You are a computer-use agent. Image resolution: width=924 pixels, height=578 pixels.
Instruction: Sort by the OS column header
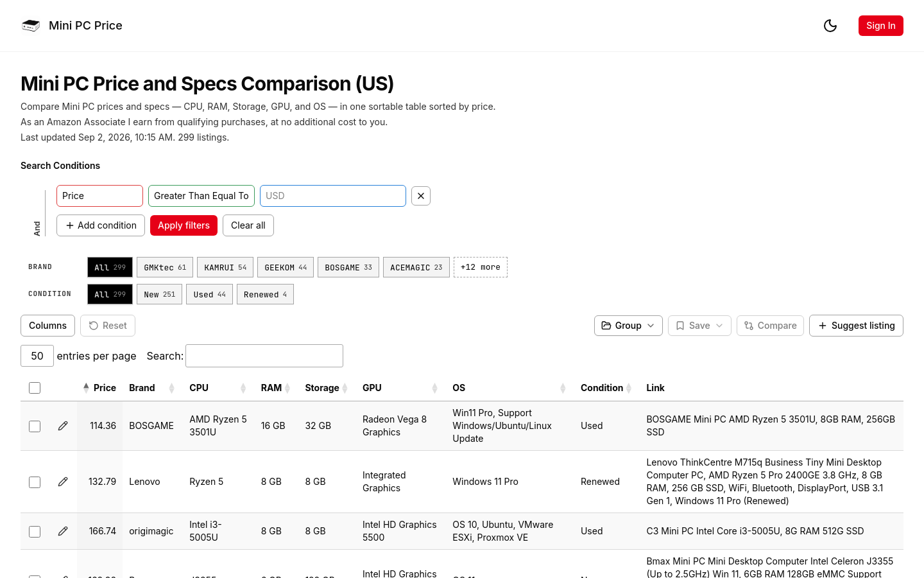click(509, 388)
